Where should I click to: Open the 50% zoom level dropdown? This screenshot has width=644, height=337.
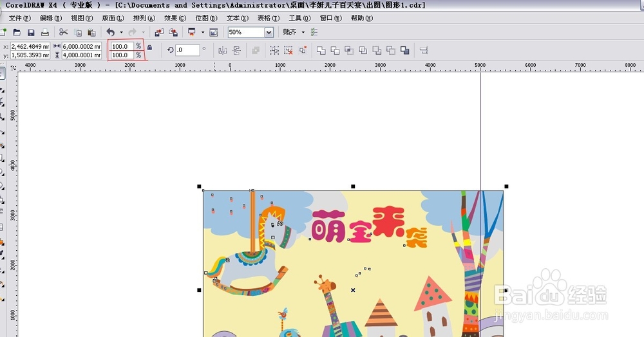coord(269,32)
